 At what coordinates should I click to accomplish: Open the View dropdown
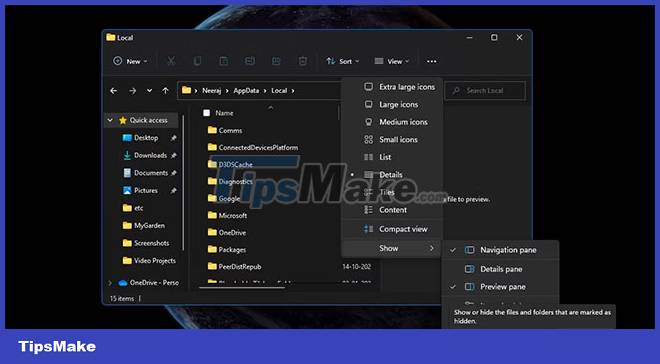tap(391, 61)
